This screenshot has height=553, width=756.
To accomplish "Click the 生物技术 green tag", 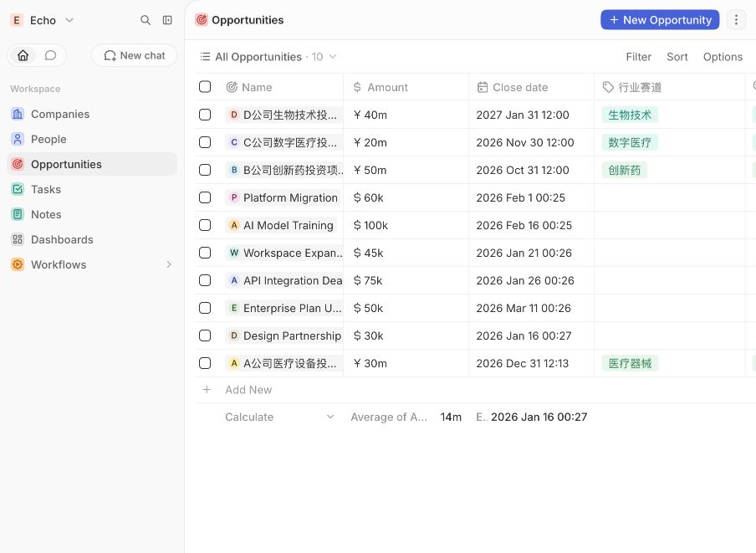I will pyautogui.click(x=630, y=115).
